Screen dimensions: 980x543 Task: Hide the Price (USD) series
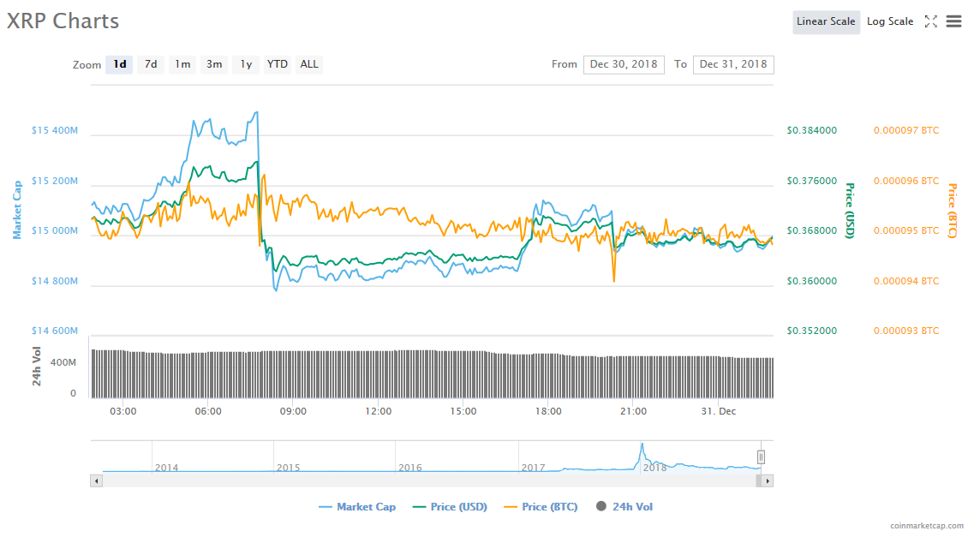[450, 507]
